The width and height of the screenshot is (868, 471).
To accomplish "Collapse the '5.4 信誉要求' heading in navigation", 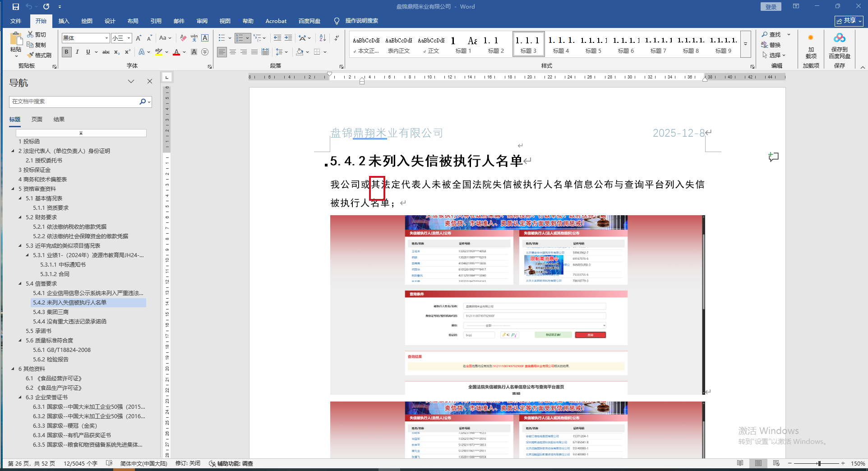I will [20, 284].
